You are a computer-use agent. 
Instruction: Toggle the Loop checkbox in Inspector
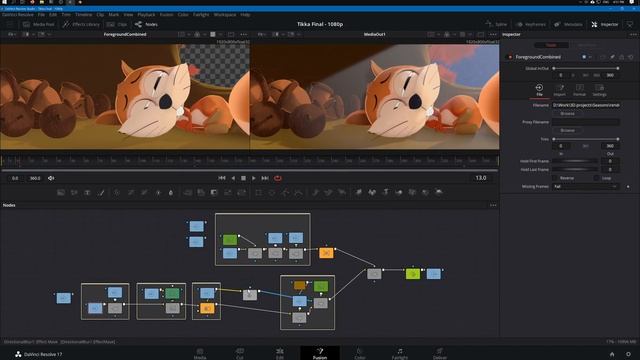tap(596, 178)
